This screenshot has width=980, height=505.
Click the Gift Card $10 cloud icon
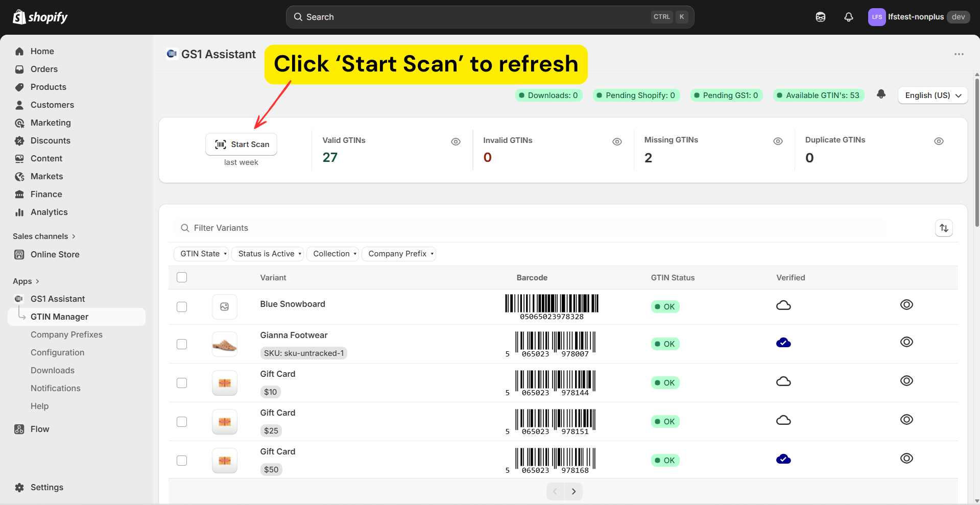click(x=783, y=381)
